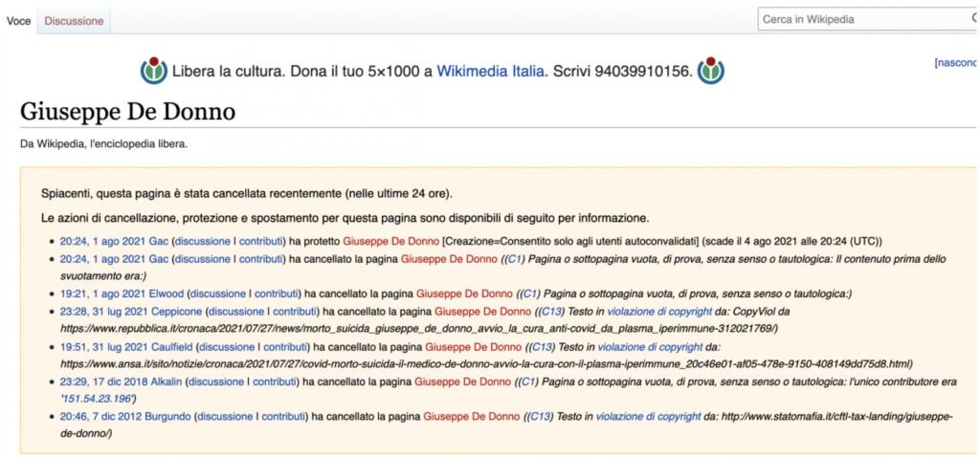Image resolution: width=980 pixels, height=457 pixels.
Task: Click the right Wikimedia logo icon in banner
Action: (x=710, y=71)
